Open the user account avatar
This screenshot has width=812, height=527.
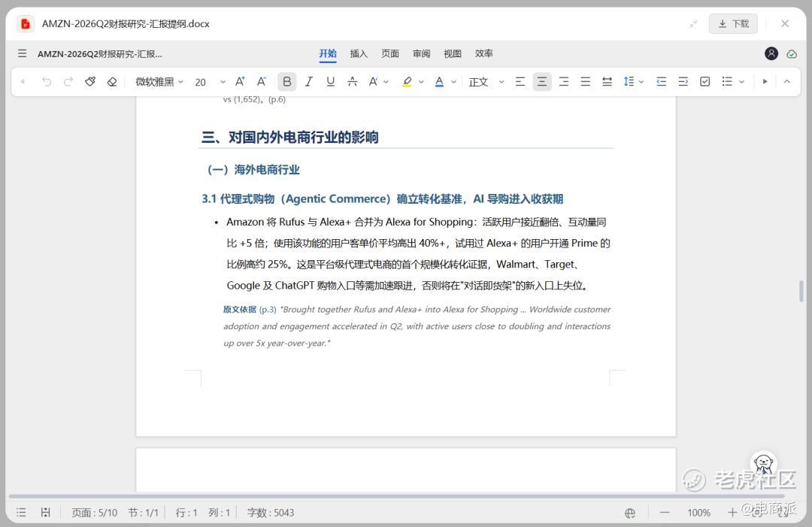point(771,53)
